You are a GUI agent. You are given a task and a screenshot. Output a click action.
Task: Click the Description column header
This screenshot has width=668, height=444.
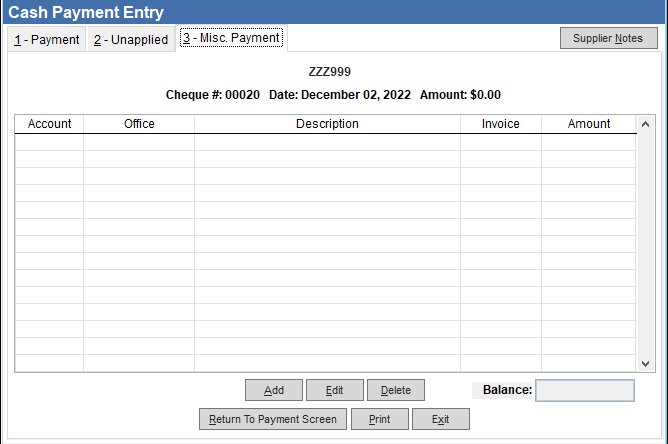click(x=327, y=124)
